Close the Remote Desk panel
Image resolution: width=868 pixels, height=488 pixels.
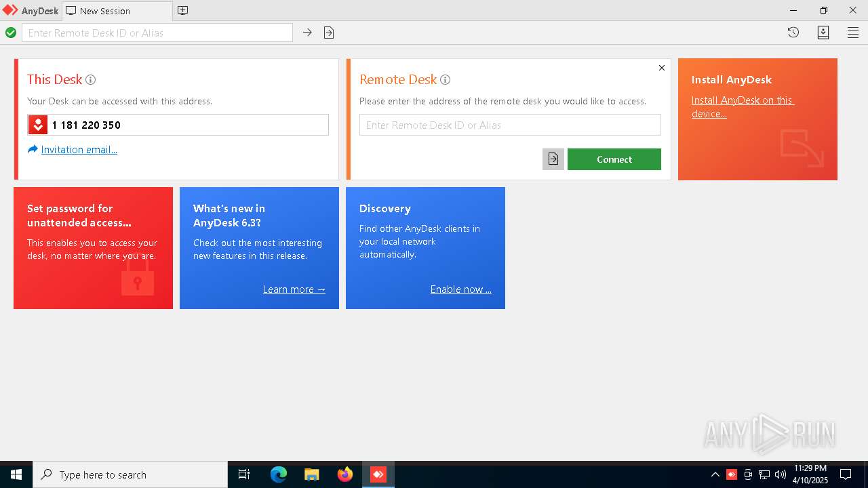662,68
